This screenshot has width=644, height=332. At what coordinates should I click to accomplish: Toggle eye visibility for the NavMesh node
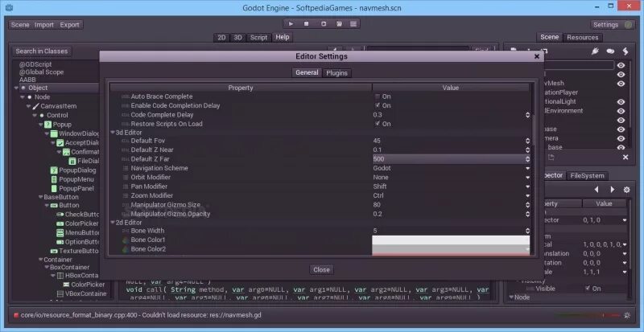click(x=621, y=84)
